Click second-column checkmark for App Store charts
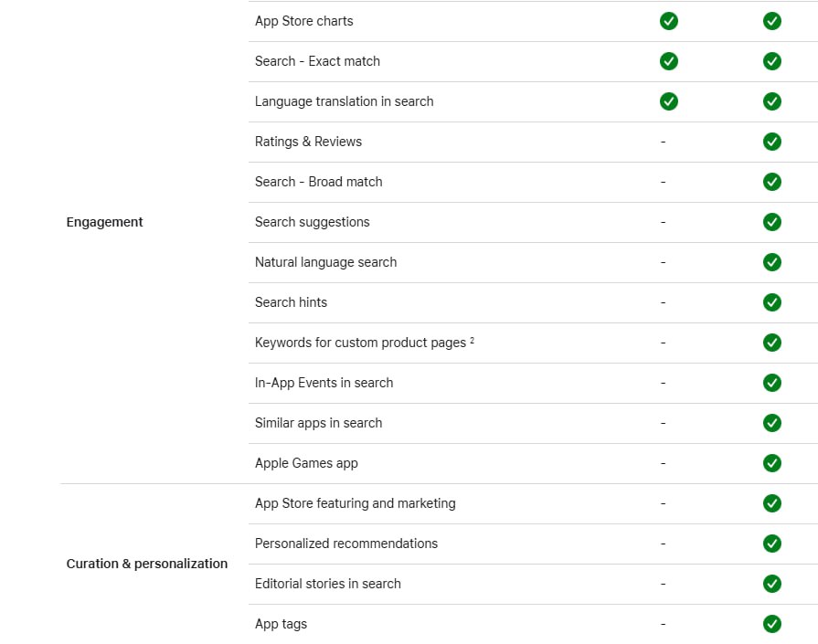Screen dimensions: 818x644 [x=772, y=21]
